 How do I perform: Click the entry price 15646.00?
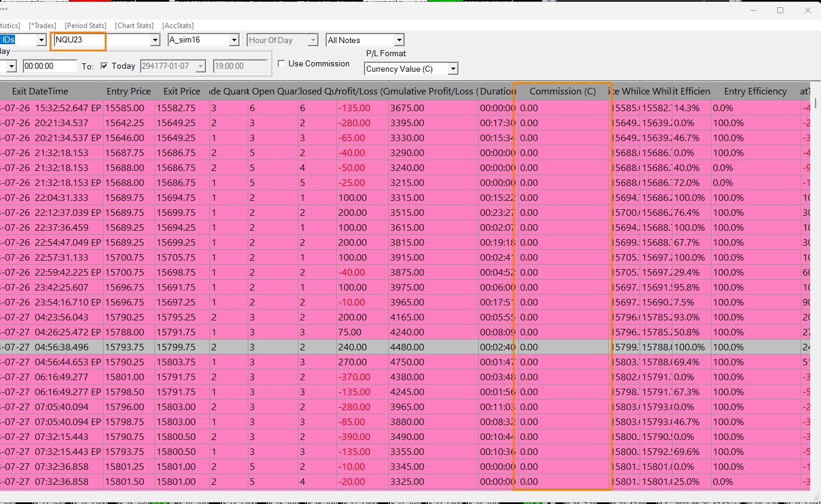coord(124,138)
